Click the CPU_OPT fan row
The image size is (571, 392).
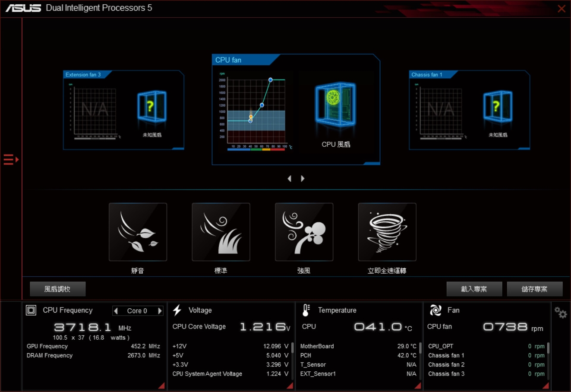point(486,346)
